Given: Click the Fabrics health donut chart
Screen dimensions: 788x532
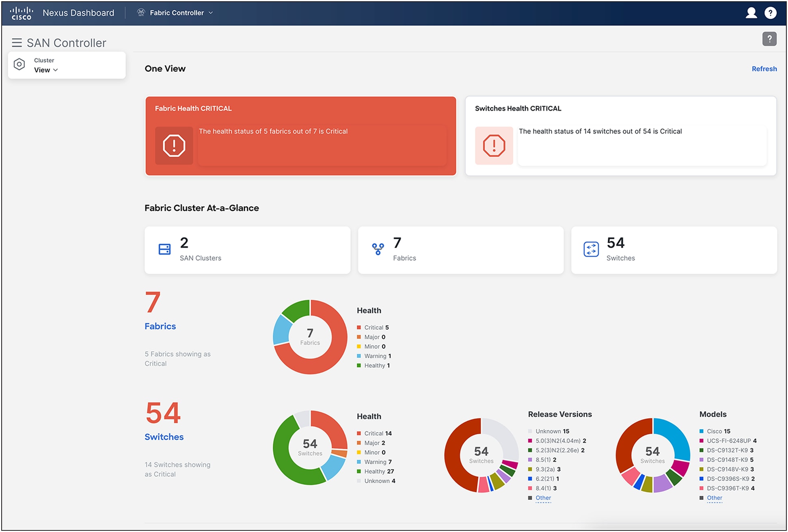Looking at the screenshot, I should click(310, 337).
